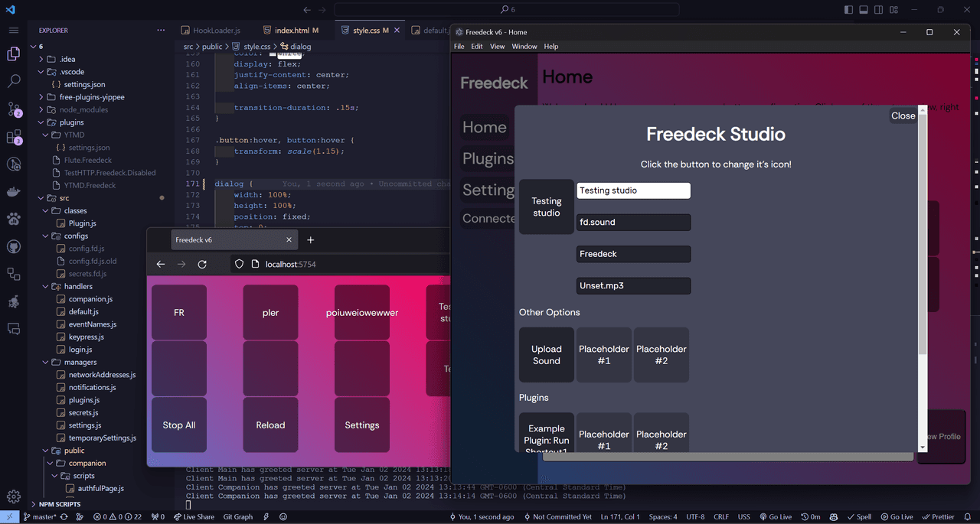This screenshot has width=980, height=524.
Task: Click the localhost:5754 address bar
Action: pyautogui.click(x=341, y=264)
